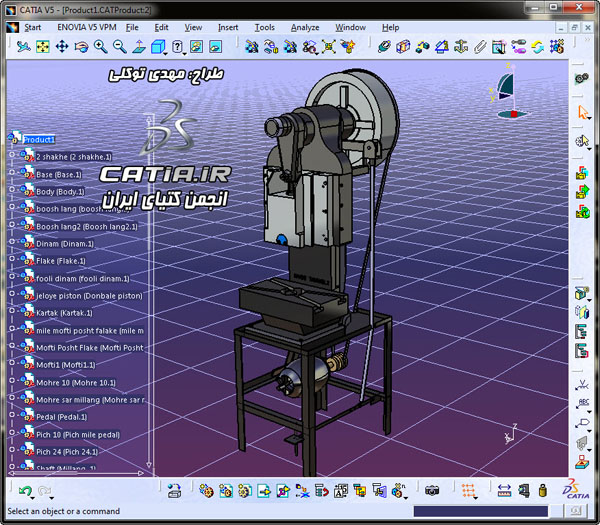Click the command input field in status bar

[x=480, y=511]
